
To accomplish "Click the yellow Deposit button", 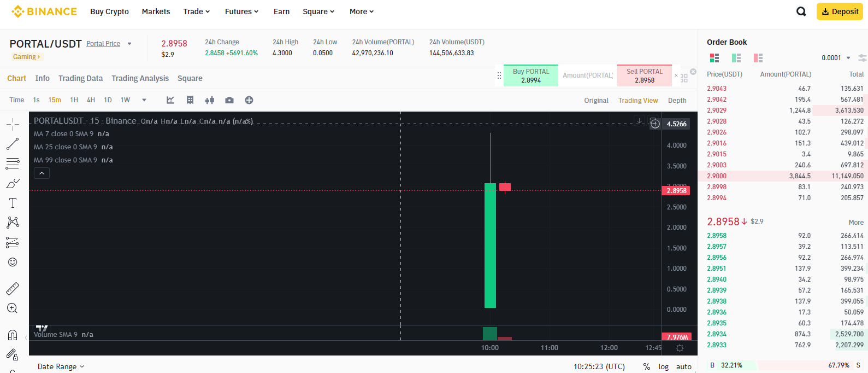I will [840, 11].
